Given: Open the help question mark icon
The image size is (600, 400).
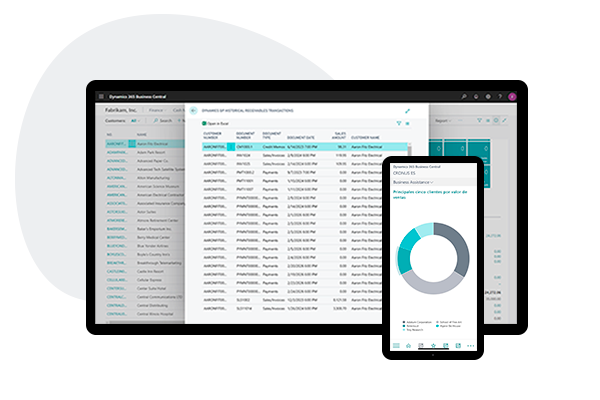Looking at the screenshot, I should pyautogui.click(x=500, y=96).
